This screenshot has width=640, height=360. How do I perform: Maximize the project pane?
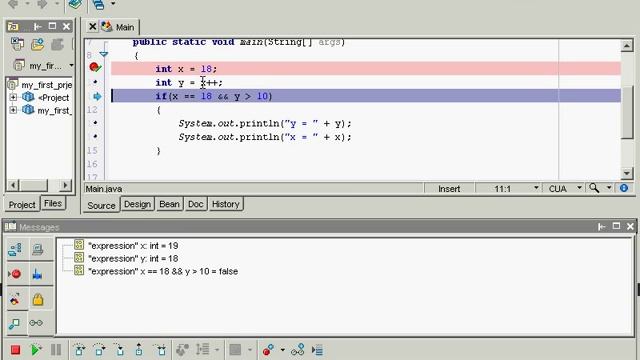tap(52, 26)
